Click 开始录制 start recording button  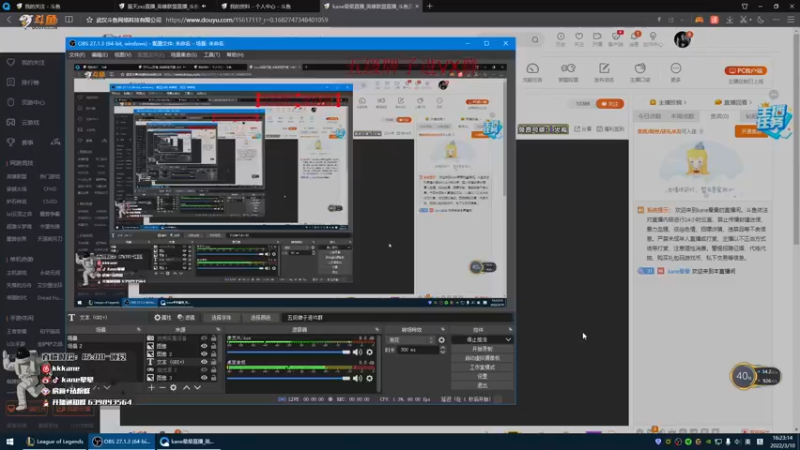point(482,349)
